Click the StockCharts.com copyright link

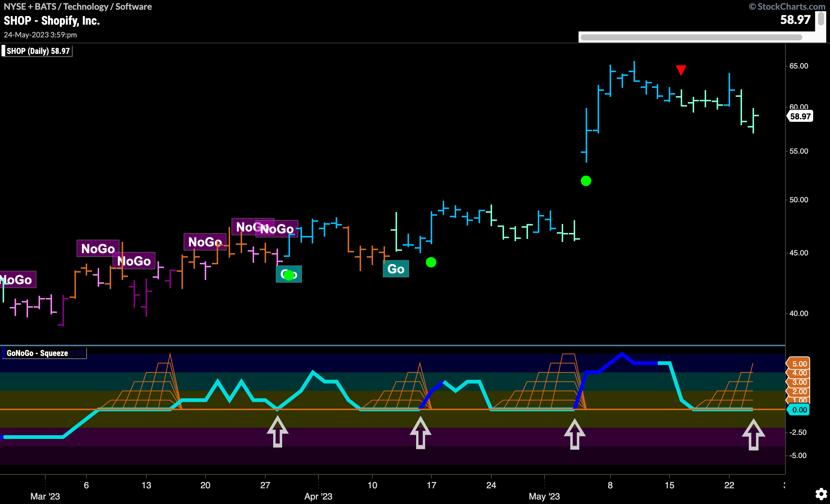point(787,7)
